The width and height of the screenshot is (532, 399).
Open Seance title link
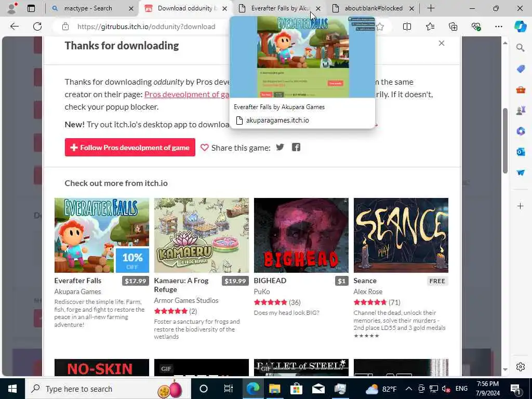(365, 281)
